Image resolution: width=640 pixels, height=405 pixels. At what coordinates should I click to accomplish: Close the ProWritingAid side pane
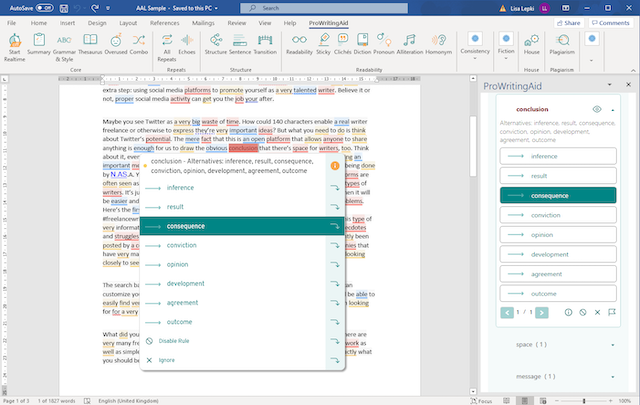click(x=628, y=85)
